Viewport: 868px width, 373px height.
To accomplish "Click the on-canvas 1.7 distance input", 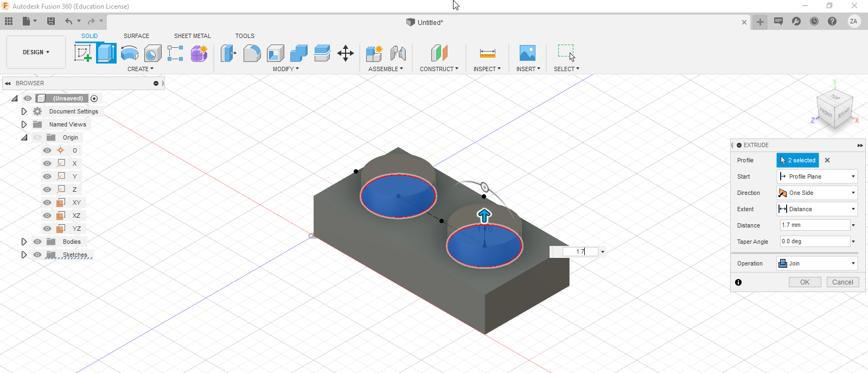I will (580, 251).
